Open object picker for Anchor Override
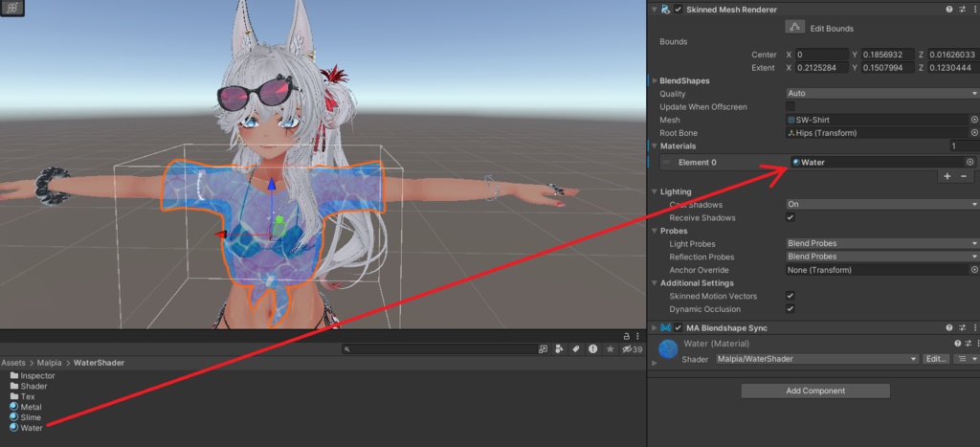The image size is (980, 447). 973,270
